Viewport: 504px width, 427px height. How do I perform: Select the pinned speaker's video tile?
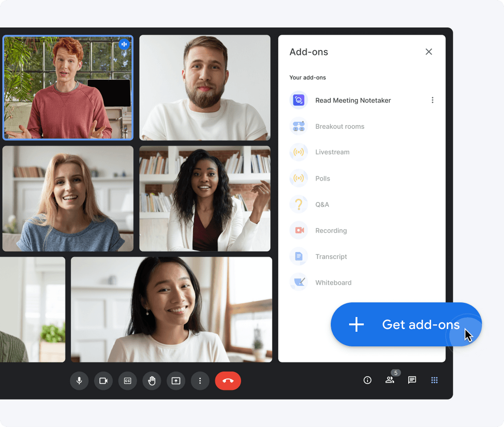68,88
